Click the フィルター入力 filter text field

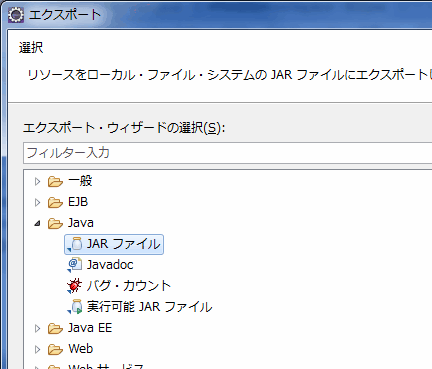tap(227, 153)
